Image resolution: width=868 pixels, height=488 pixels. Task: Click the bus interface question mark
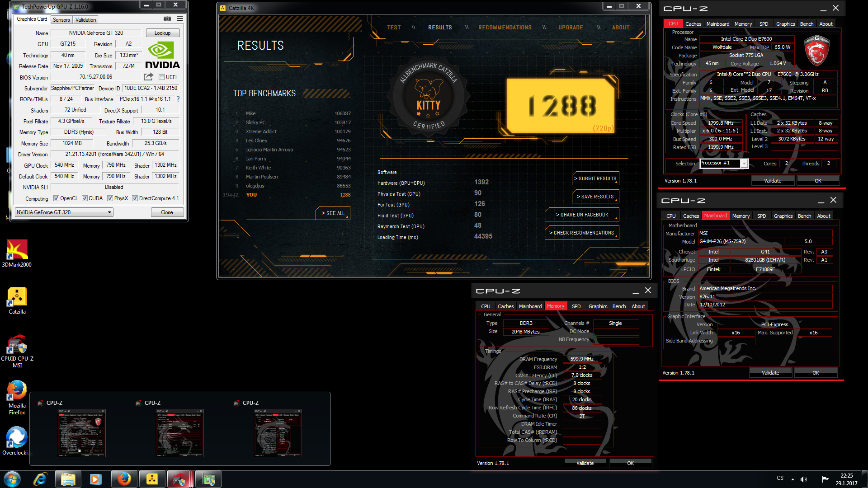point(178,99)
